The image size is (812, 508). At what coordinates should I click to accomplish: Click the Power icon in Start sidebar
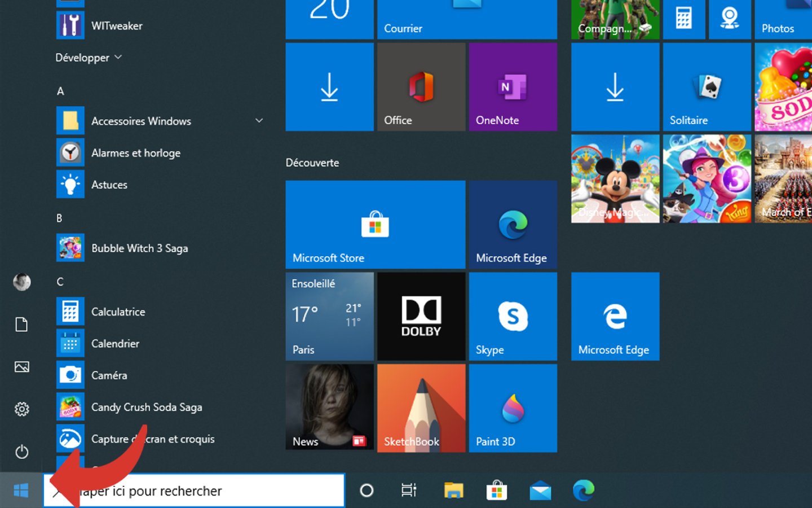pyautogui.click(x=21, y=452)
